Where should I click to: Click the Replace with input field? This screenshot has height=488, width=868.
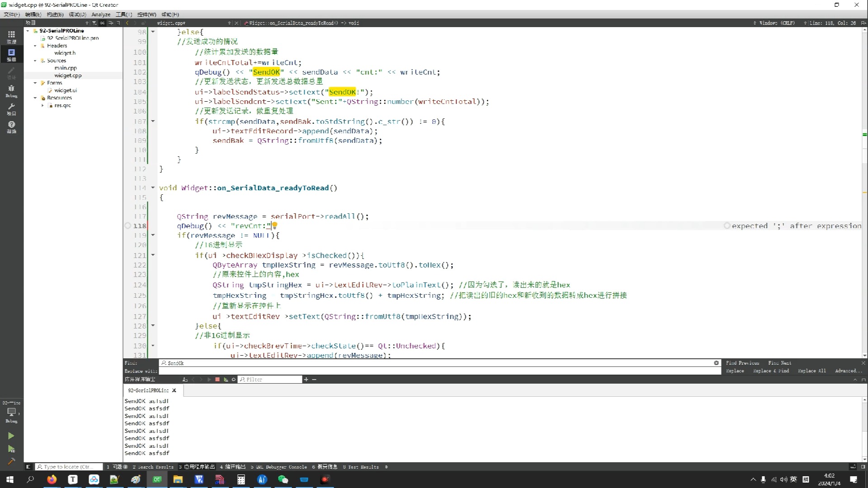[440, 371]
